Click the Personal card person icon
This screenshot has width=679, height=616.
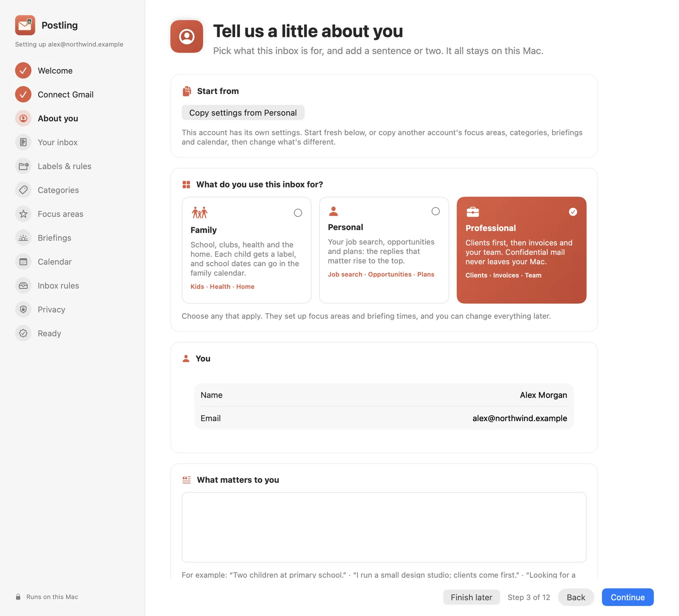point(334,211)
